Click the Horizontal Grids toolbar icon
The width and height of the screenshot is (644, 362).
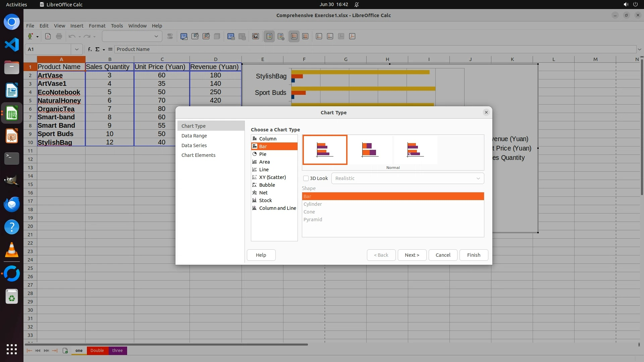294,37
